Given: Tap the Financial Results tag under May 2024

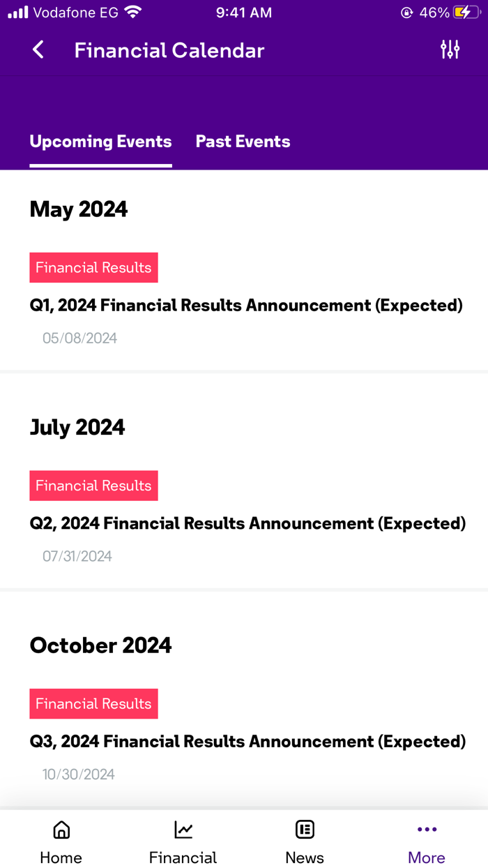Looking at the screenshot, I should click(x=93, y=267).
